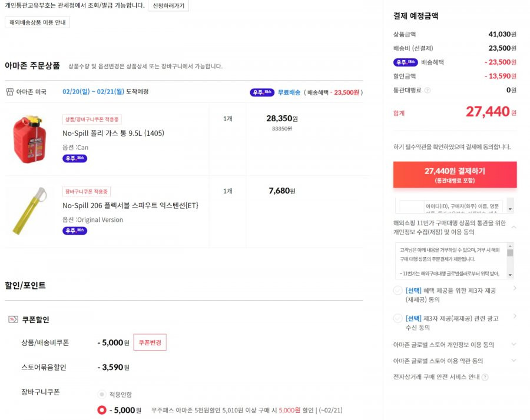Click the 쿠폰변경 button
530x420 pixels.
[150, 342]
